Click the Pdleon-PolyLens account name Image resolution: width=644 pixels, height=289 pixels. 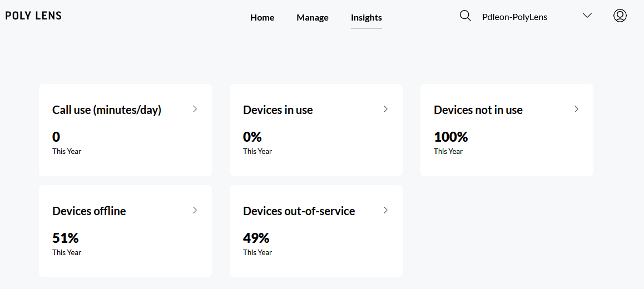(514, 17)
